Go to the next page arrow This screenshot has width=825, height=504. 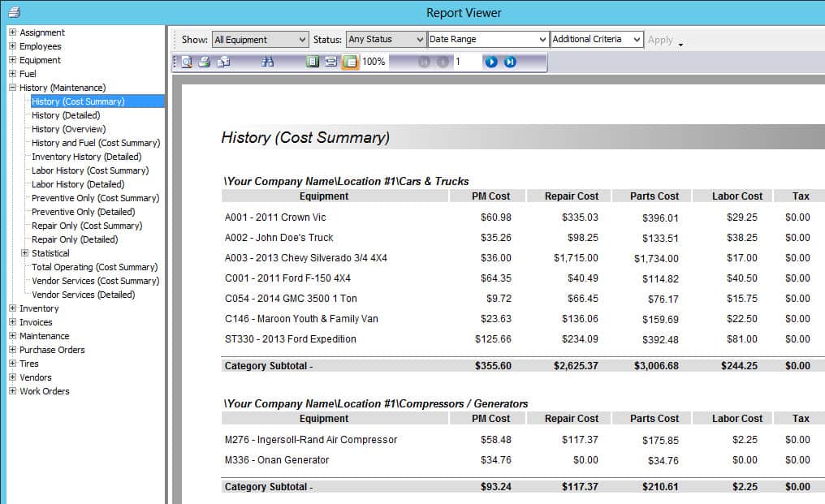click(491, 62)
